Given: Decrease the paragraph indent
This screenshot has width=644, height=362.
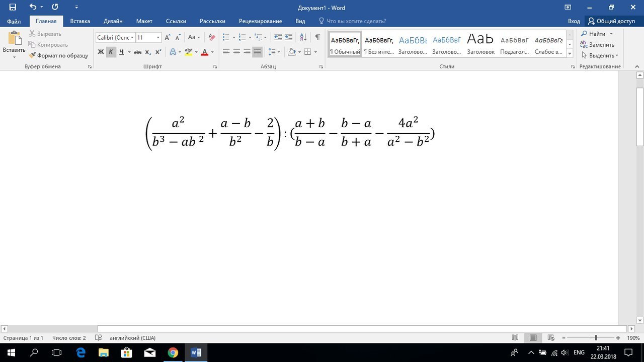Looking at the screenshot, I should tap(278, 37).
